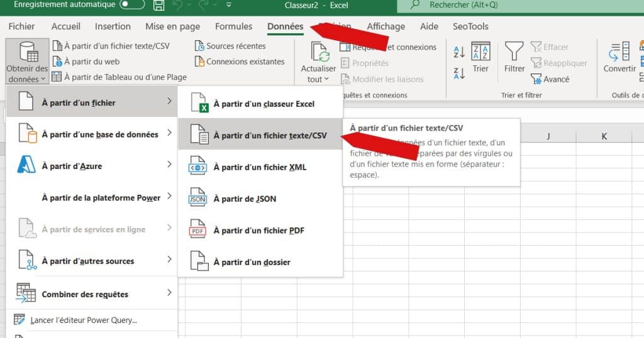Viewport: 644px width, 338px height.
Task: Click the disabled Propriétés button
Action: pyautogui.click(x=364, y=63)
